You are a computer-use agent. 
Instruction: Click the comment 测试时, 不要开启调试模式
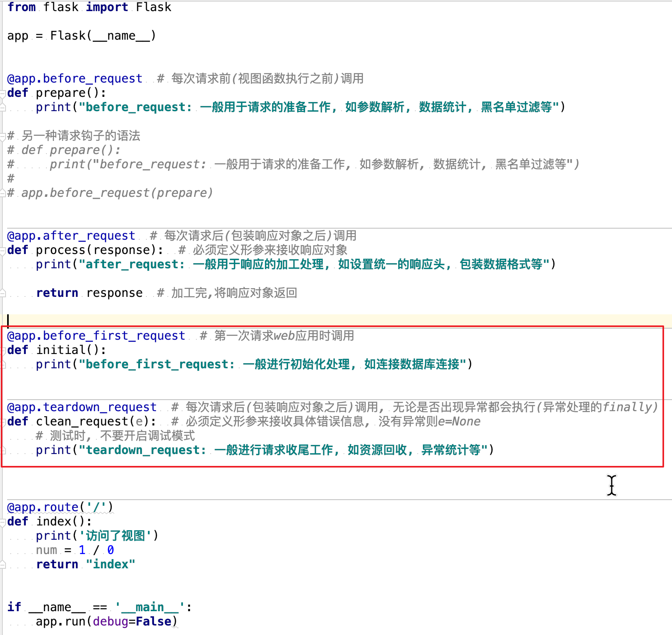(115, 436)
